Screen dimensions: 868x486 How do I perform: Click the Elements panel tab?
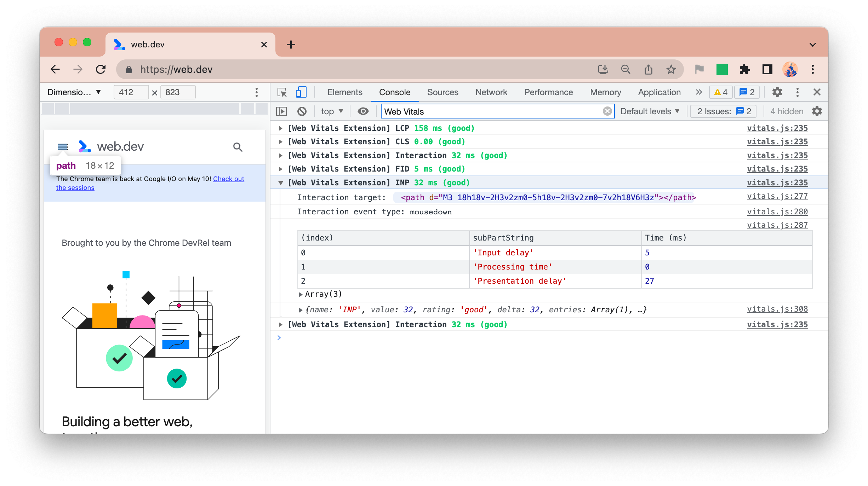coord(344,92)
